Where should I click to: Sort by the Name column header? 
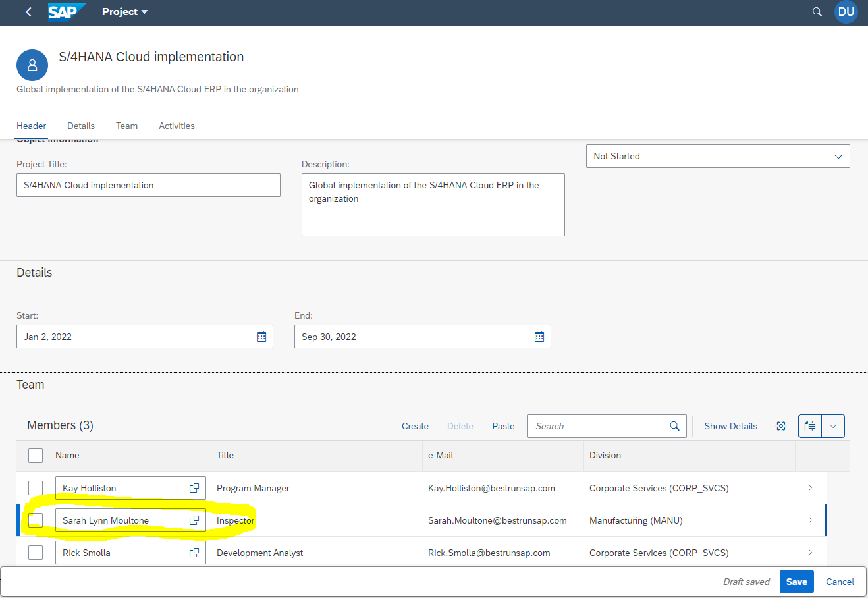point(67,455)
